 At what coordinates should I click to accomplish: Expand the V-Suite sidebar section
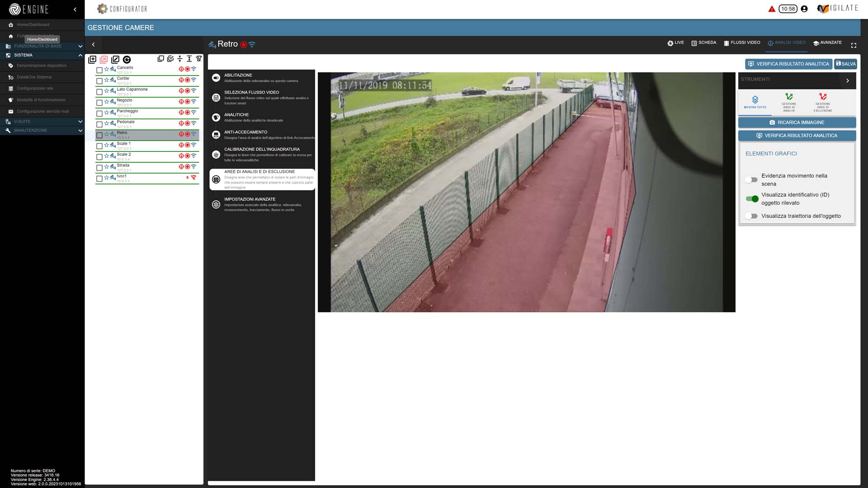coord(42,122)
